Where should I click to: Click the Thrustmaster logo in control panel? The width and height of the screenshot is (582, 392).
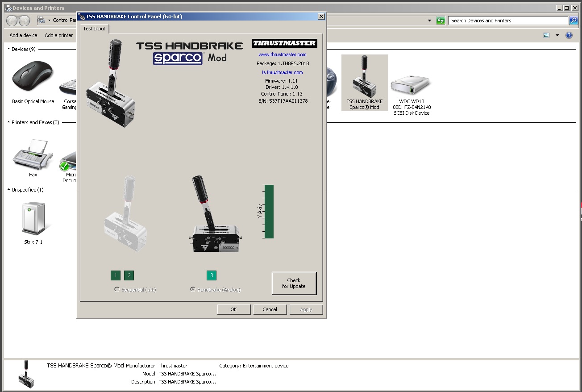pyautogui.click(x=284, y=43)
